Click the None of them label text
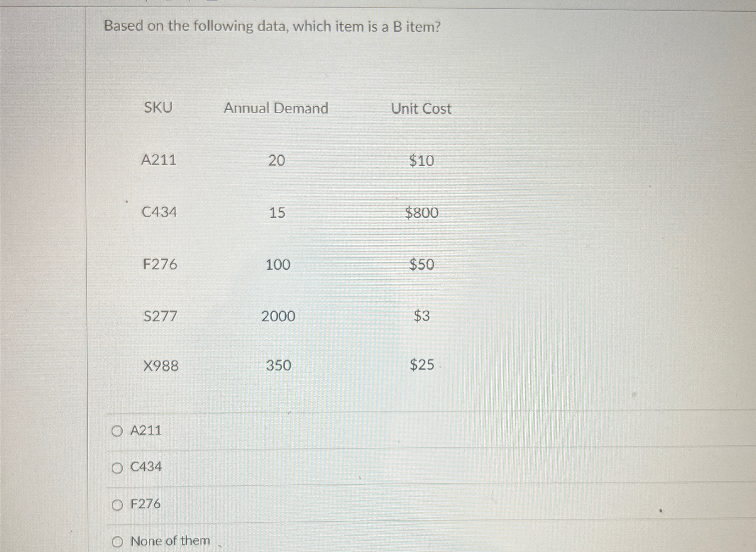The height and width of the screenshot is (552, 756). (x=170, y=541)
